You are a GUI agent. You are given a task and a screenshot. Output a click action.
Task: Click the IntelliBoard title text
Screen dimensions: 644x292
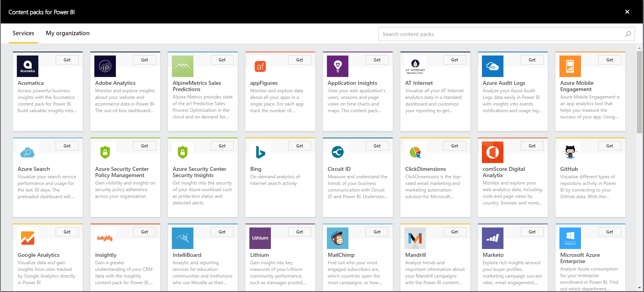coord(187,255)
